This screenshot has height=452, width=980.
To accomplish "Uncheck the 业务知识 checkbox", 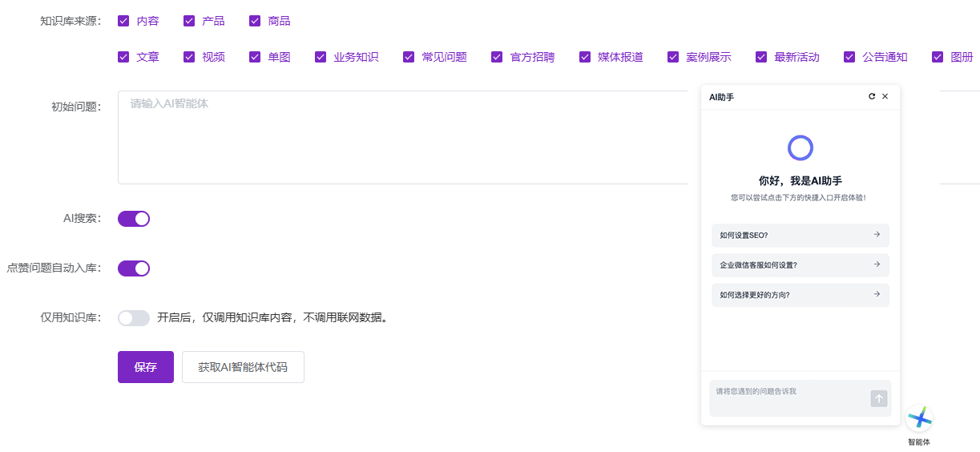I will (x=321, y=57).
